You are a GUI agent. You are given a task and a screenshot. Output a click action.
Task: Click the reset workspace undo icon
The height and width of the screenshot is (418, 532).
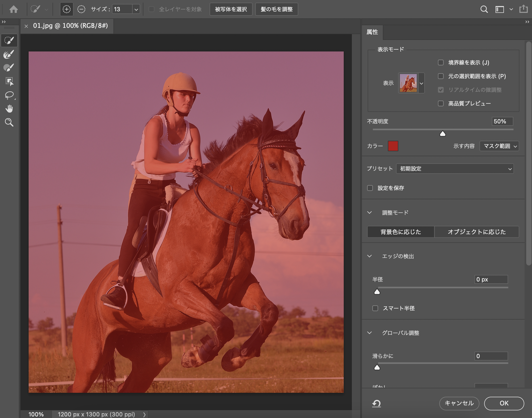click(376, 403)
